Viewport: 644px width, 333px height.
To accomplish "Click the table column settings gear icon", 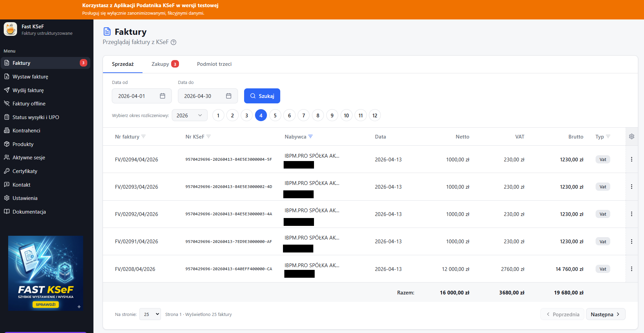I will pyautogui.click(x=631, y=136).
